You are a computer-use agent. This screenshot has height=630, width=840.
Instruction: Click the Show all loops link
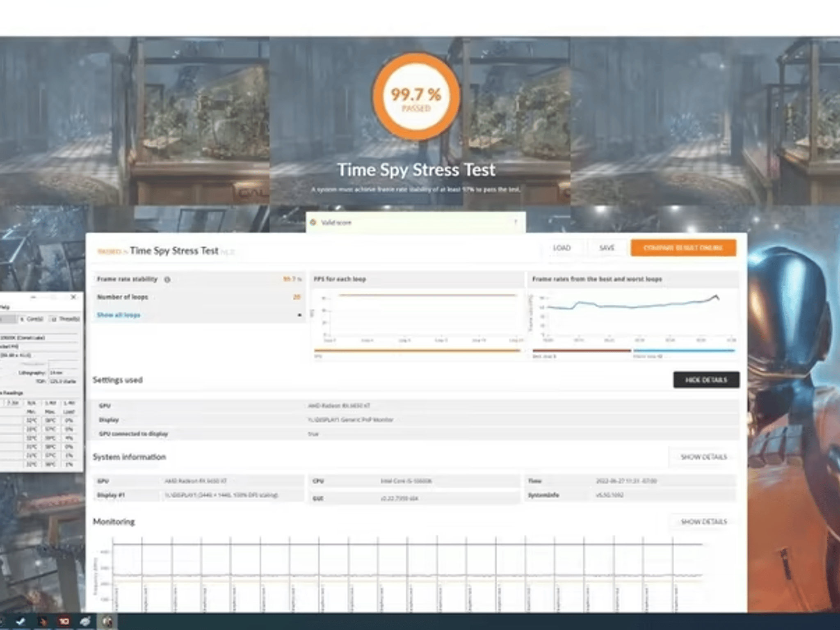(119, 315)
